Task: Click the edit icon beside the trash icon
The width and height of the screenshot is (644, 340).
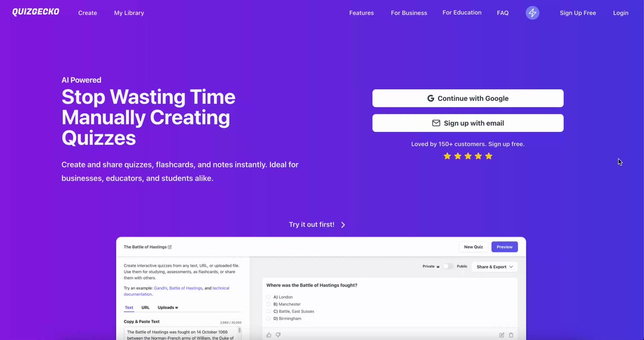Action: [501, 334]
